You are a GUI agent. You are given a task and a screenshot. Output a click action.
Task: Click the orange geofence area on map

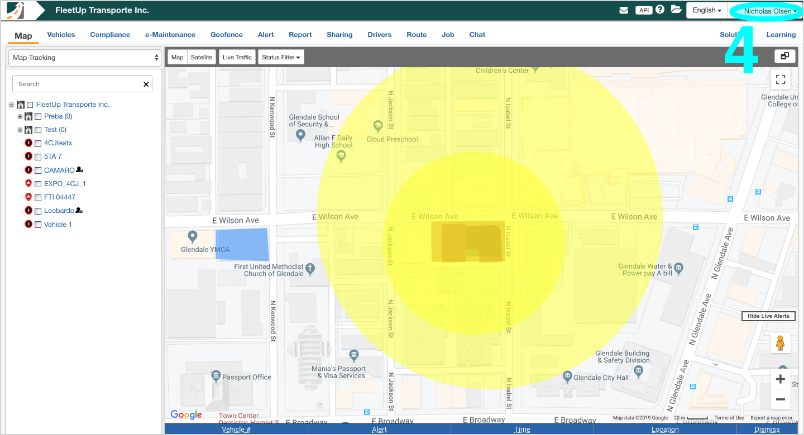(x=467, y=242)
